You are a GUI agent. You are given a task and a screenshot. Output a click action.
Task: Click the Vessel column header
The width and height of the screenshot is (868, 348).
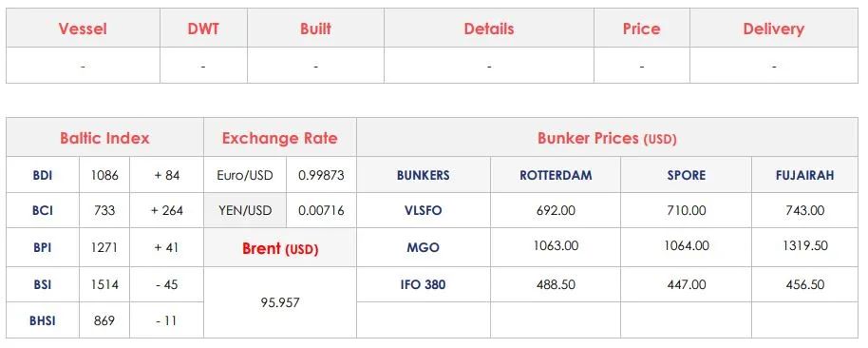[x=83, y=29]
